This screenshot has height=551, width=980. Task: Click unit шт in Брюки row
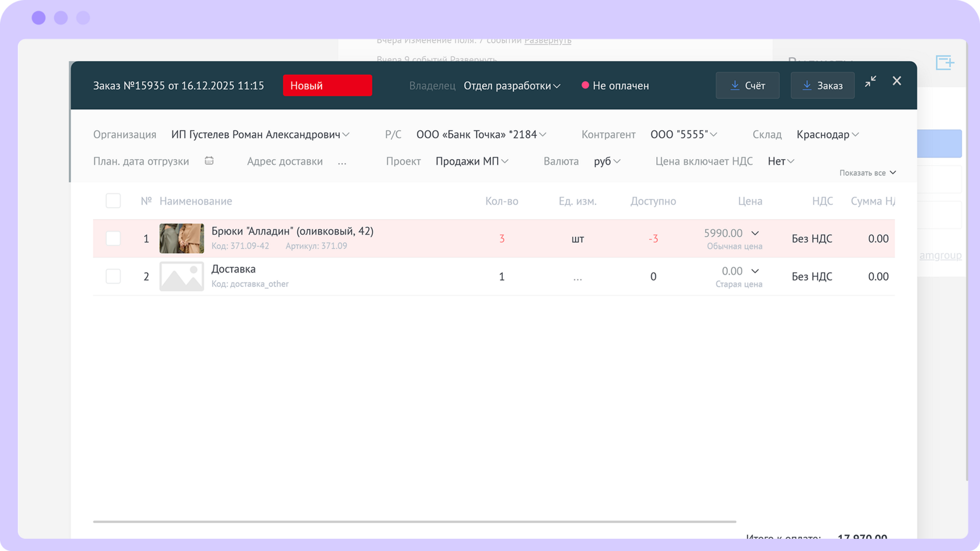(x=577, y=238)
